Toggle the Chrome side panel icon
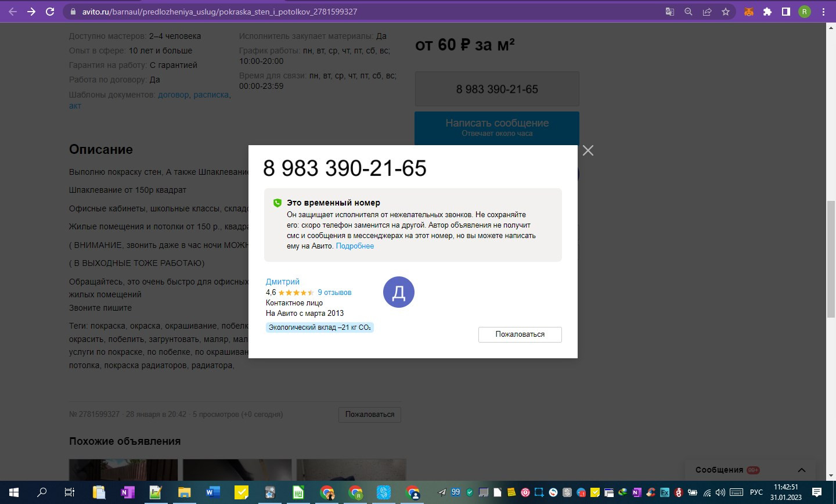This screenshot has width=836, height=504. 786,12
